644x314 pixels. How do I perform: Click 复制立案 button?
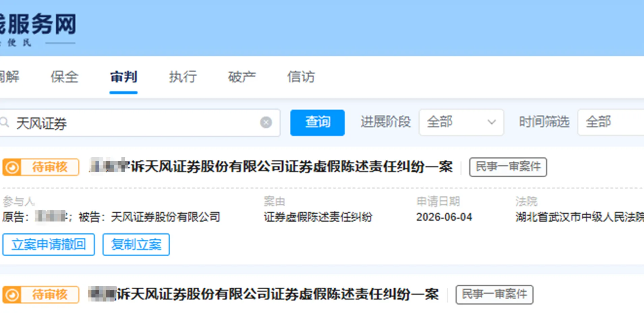[136, 244]
